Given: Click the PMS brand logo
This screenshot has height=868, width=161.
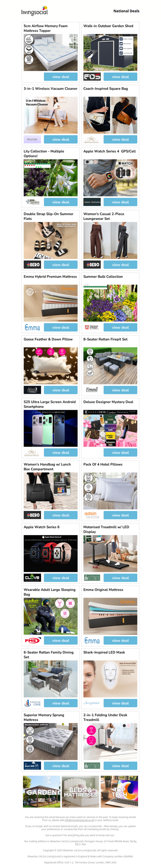Looking at the screenshot, I should click(x=32, y=640).
